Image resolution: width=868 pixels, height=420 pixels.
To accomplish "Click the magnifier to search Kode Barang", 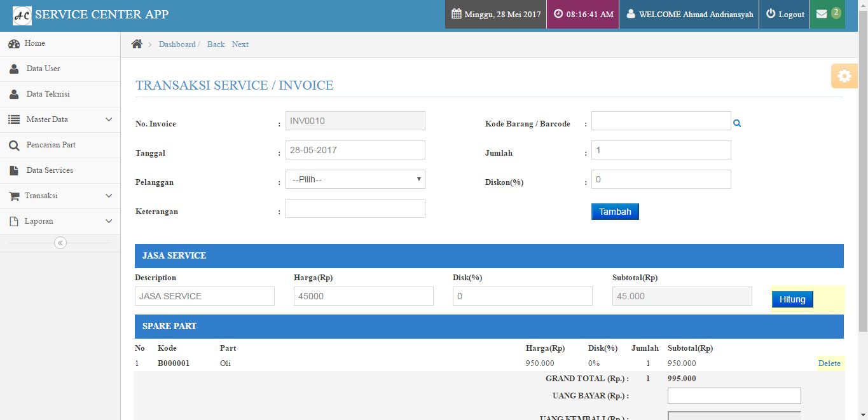I will 736,124.
